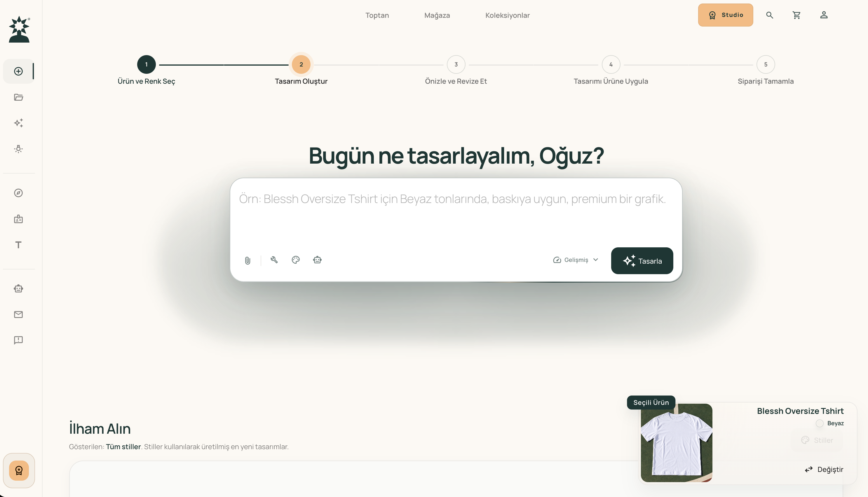The height and width of the screenshot is (497, 868).
Task: Click the disabled Stiller button on product card
Action: coord(817,440)
